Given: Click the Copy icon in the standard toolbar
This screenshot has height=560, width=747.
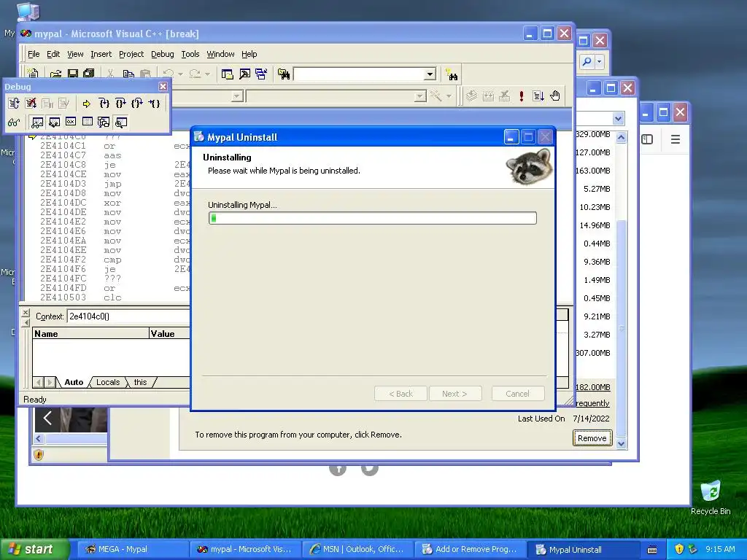Looking at the screenshot, I should click(x=128, y=74).
